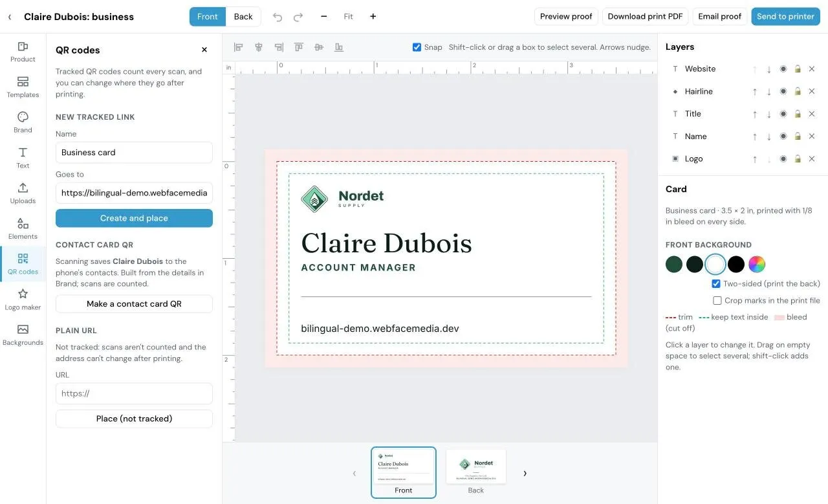Toggle visibility of the Logo layer
The image size is (828, 504).
783,159
